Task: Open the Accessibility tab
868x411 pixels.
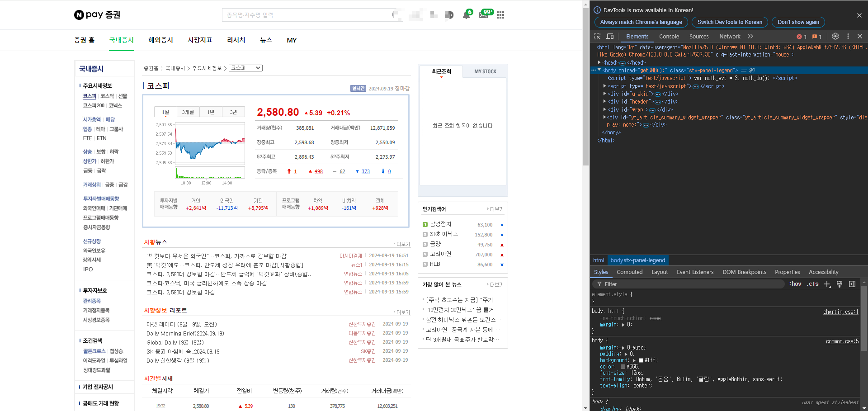Action: (x=823, y=272)
